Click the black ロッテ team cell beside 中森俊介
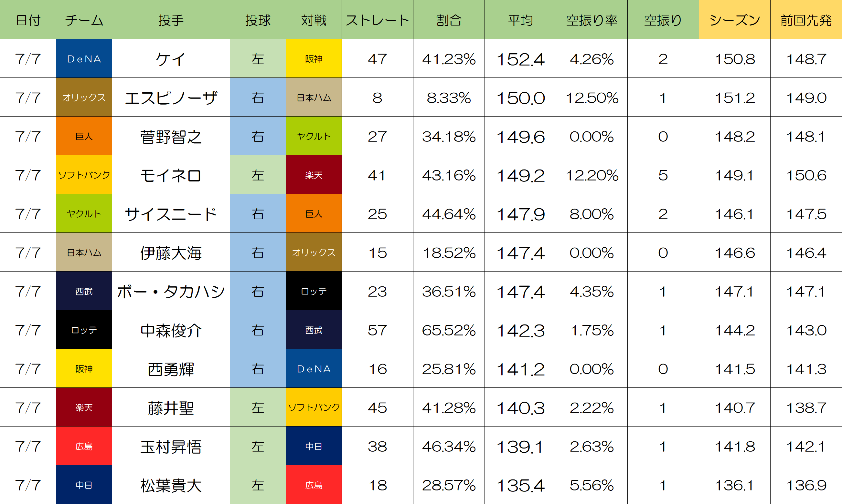The height and width of the screenshot is (504, 842). coord(84,330)
